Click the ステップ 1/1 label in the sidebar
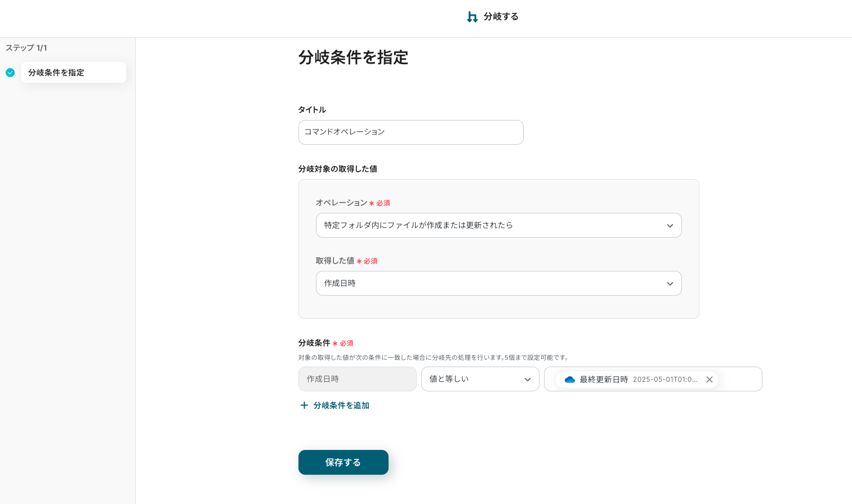The width and height of the screenshot is (852, 504). (26, 48)
